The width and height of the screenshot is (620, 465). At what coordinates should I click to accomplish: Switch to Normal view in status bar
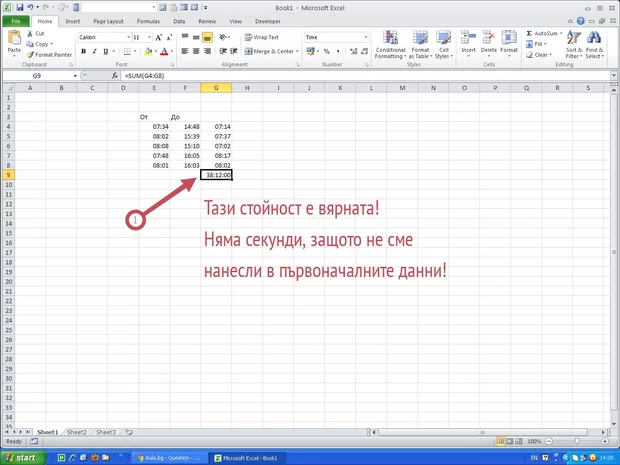coord(501,441)
